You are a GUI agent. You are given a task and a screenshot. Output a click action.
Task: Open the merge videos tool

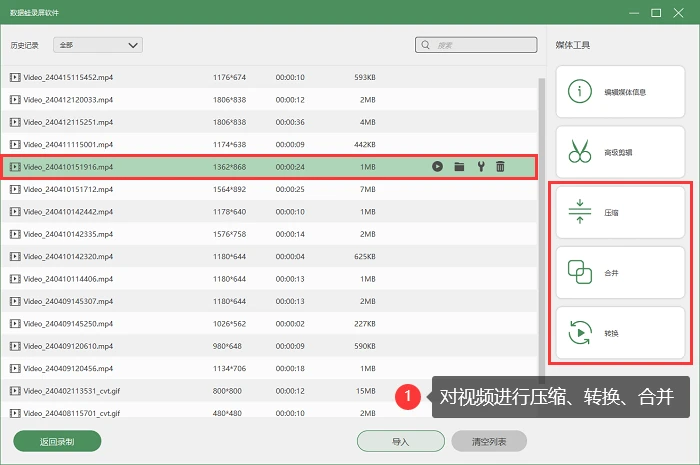point(620,273)
